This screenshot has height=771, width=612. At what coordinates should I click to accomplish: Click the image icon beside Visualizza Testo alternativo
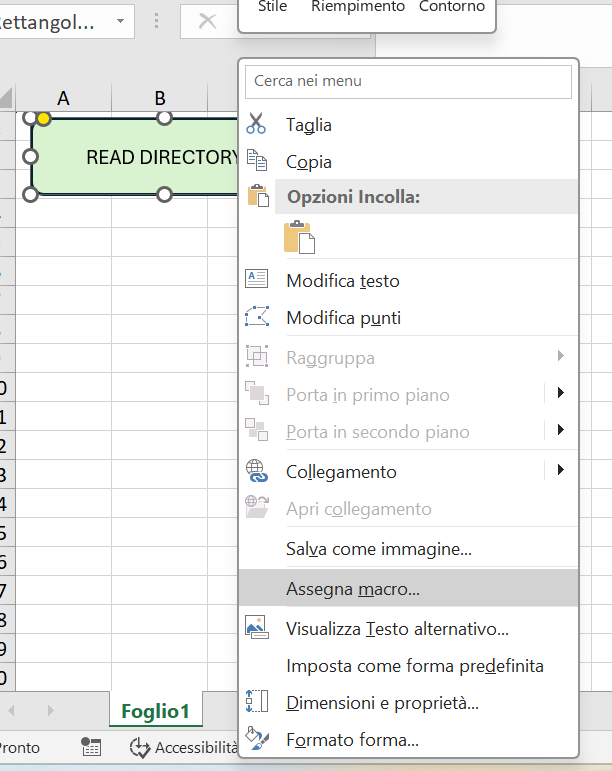click(257, 627)
